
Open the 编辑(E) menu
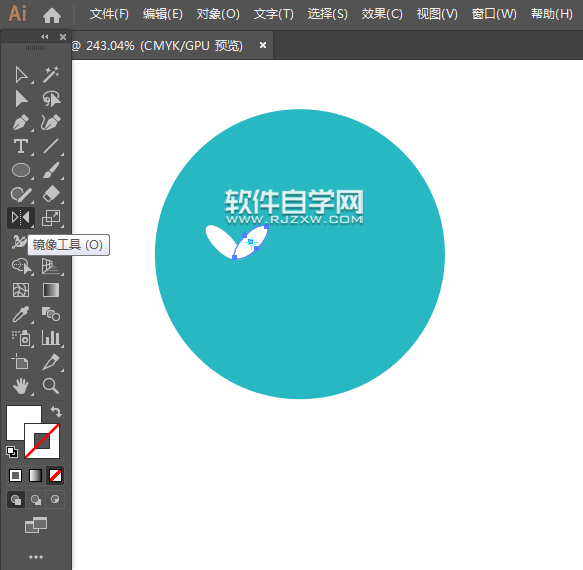point(163,14)
